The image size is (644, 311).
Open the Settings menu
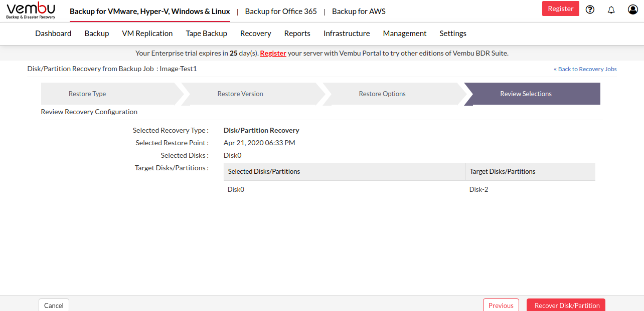pyautogui.click(x=453, y=34)
